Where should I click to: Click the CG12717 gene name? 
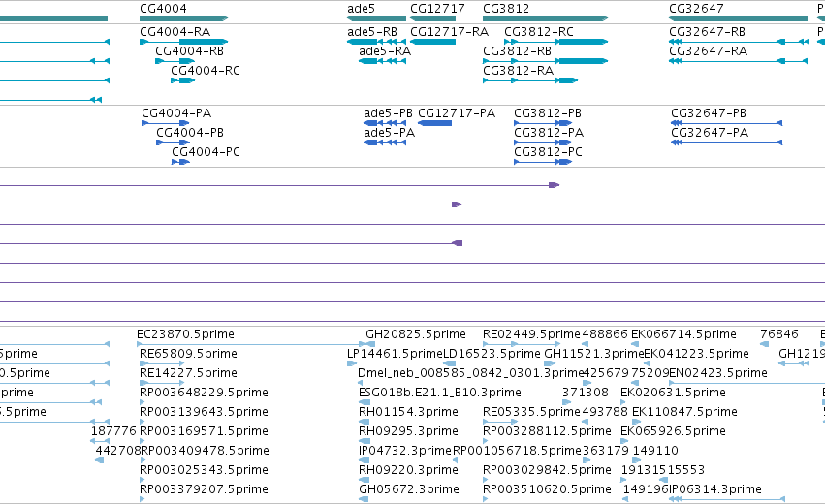[x=437, y=9]
